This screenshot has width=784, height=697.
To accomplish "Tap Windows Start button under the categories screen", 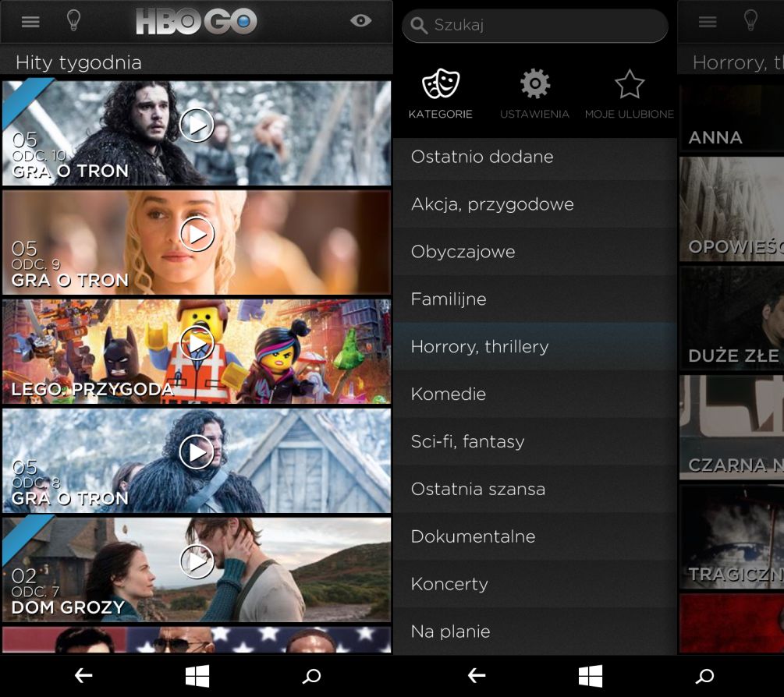I will 590,676.
